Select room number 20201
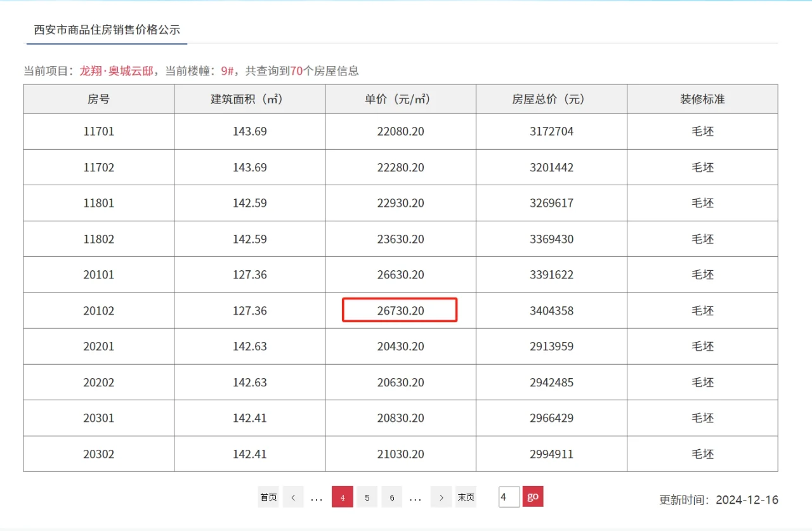 pos(98,346)
